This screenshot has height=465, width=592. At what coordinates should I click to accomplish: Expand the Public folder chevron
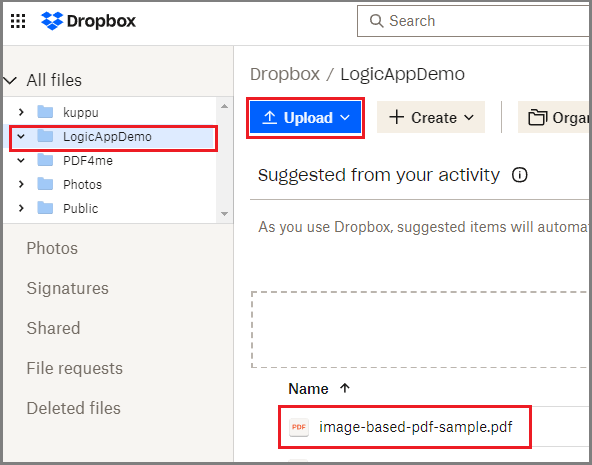click(x=21, y=208)
